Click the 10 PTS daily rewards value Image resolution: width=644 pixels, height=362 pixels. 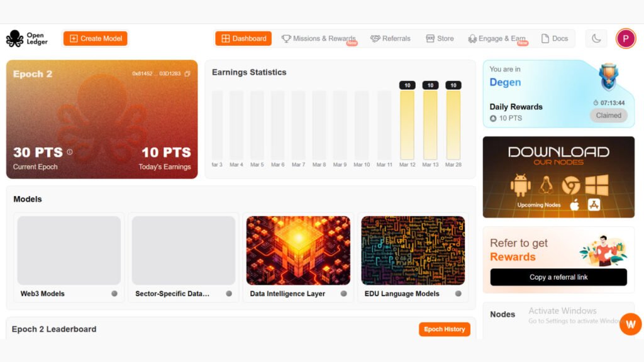506,118
